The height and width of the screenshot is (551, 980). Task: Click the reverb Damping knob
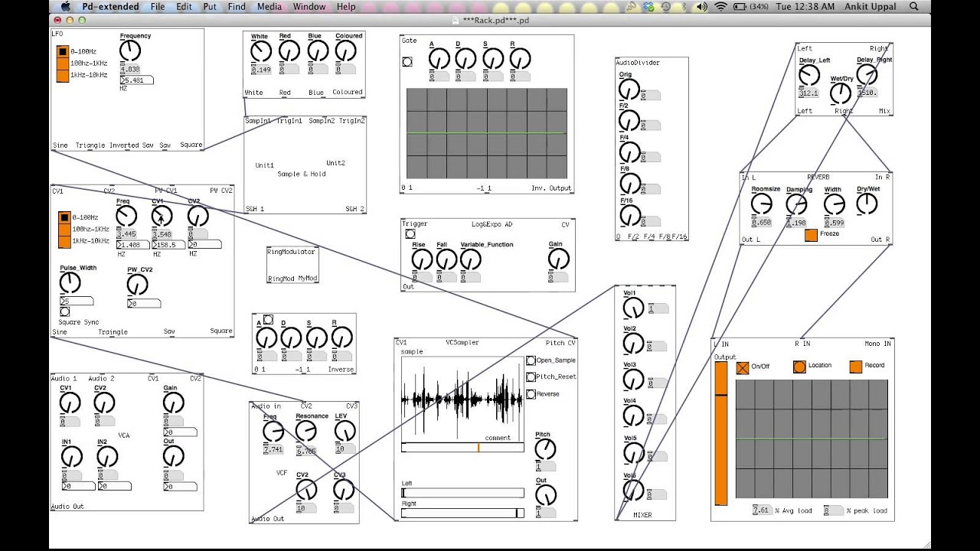pos(796,204)
